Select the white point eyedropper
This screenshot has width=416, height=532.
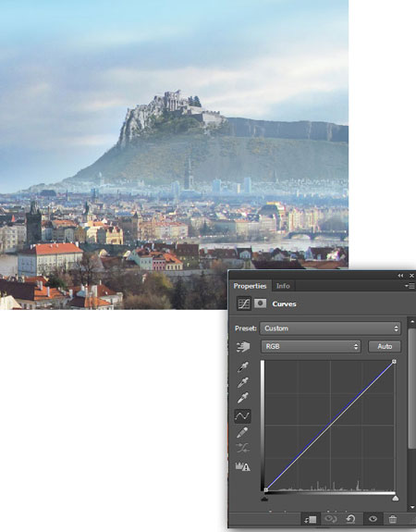pos(242,398)
